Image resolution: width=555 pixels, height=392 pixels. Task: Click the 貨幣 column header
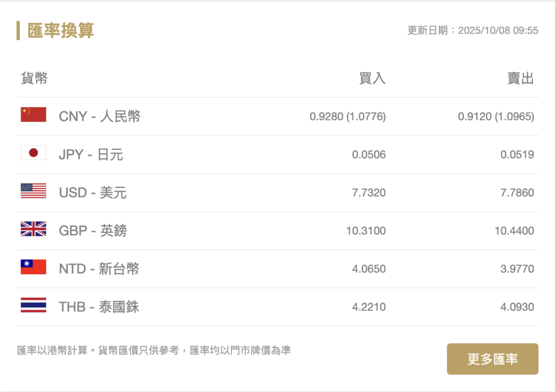(x=34, y=79)
